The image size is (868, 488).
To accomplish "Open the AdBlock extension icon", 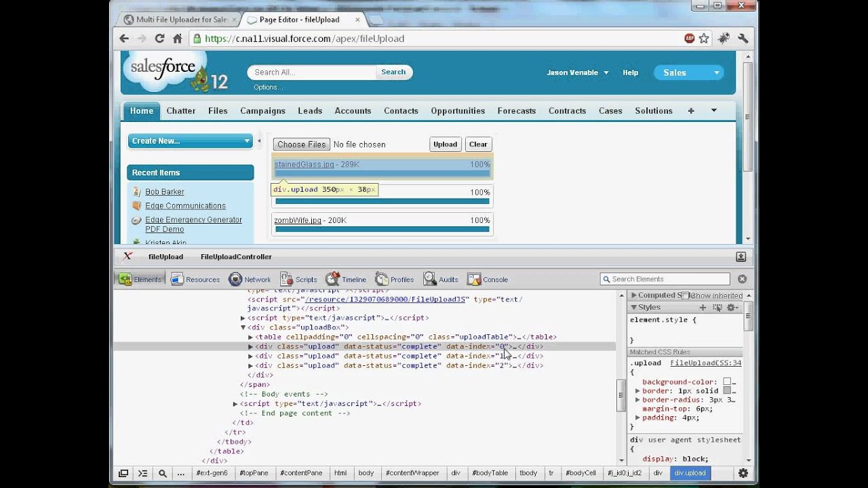I will tap(690, 39).
